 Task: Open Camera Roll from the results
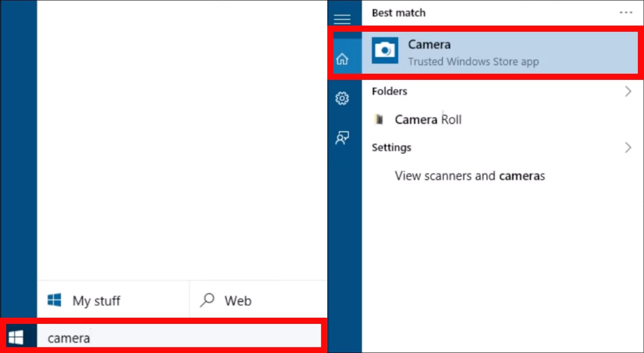pos(427,119)
